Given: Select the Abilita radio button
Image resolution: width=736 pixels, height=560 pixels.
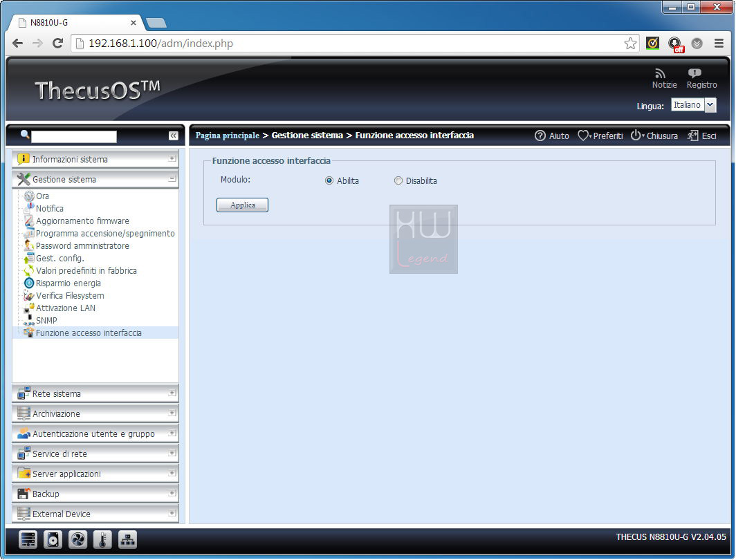Looking at the screenshot, I should 329,180.
